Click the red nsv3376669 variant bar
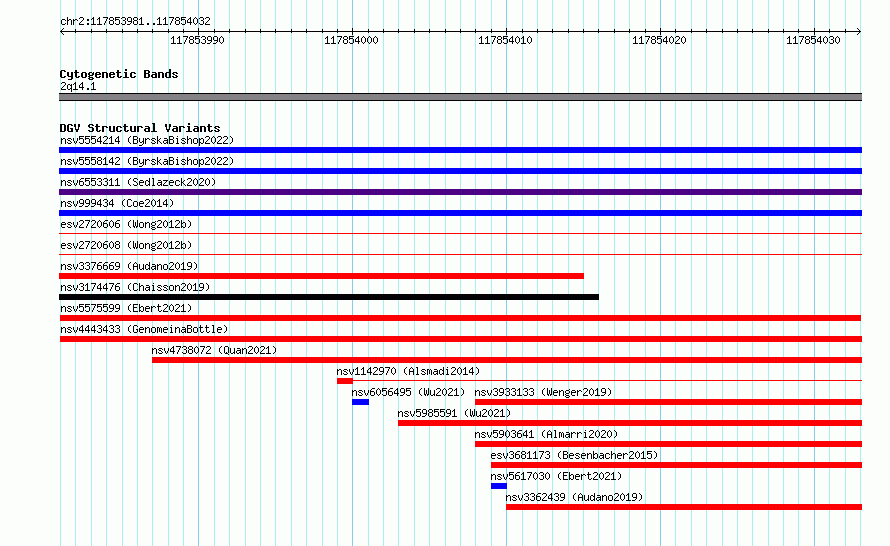This screenshot has height=546, width=890. [321, 276]
